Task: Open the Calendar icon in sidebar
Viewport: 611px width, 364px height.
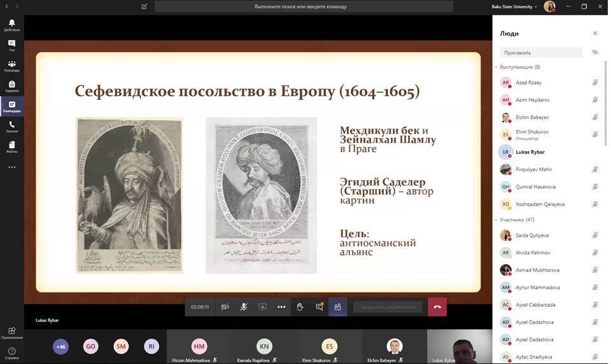Action: pyautogui.click(x=11, y=106)
